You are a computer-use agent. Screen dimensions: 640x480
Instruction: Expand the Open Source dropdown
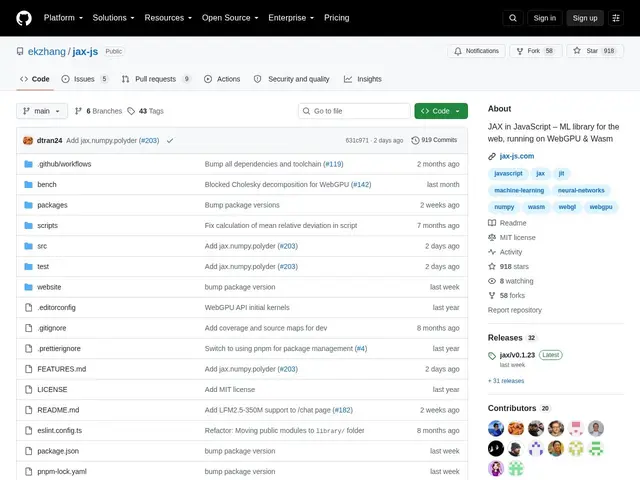230,18
